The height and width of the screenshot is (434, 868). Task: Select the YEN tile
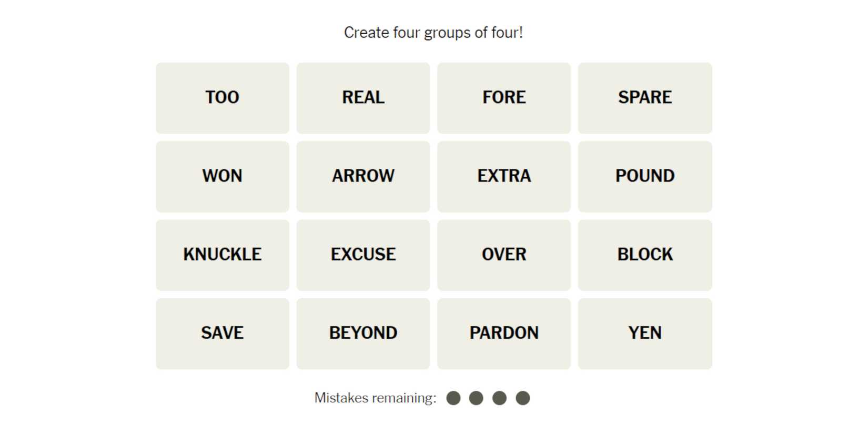pyautogui.click(x=644, y=334)
